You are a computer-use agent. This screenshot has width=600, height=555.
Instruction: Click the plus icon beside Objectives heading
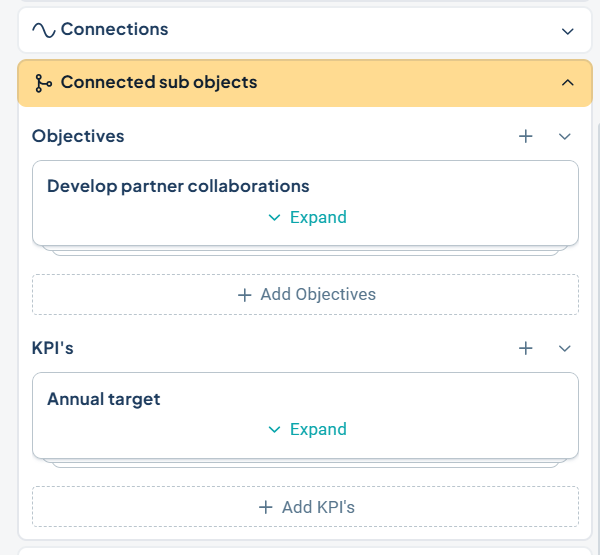pyautogui.click(x=526, y=136)
